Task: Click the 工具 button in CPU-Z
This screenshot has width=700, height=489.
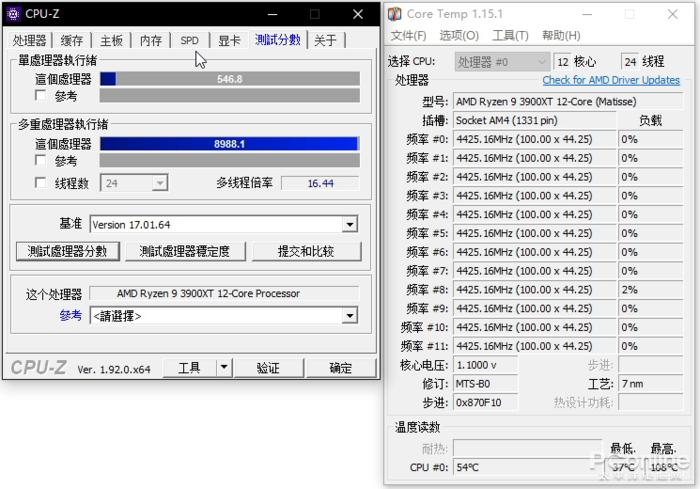Action: [x=190, y=368]
